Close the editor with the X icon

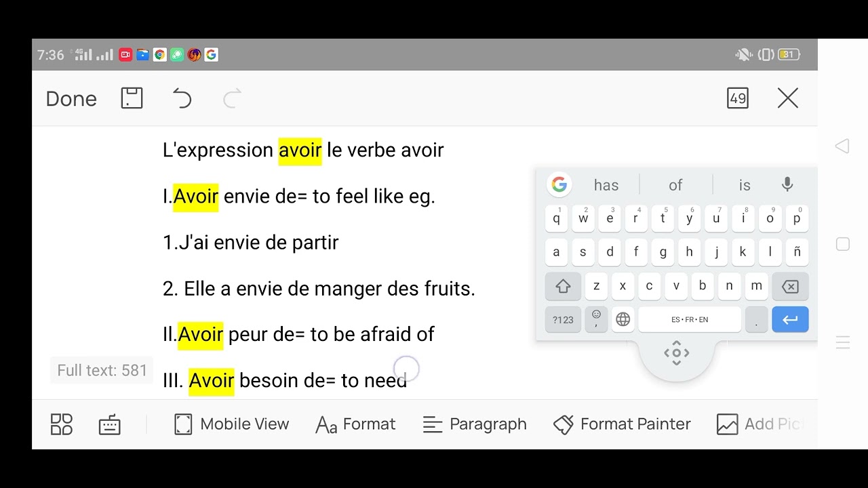click(x=788, y=98)
